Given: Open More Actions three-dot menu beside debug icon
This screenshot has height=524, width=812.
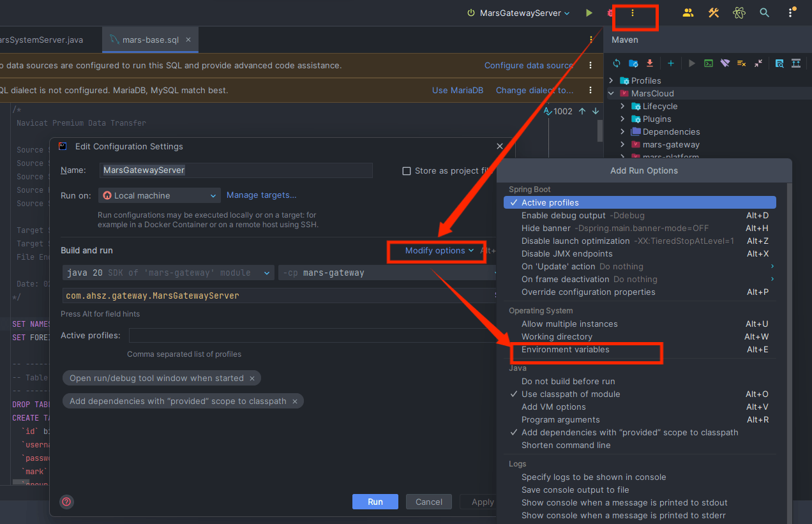Looking at the screenshot, I should (633, 13).
